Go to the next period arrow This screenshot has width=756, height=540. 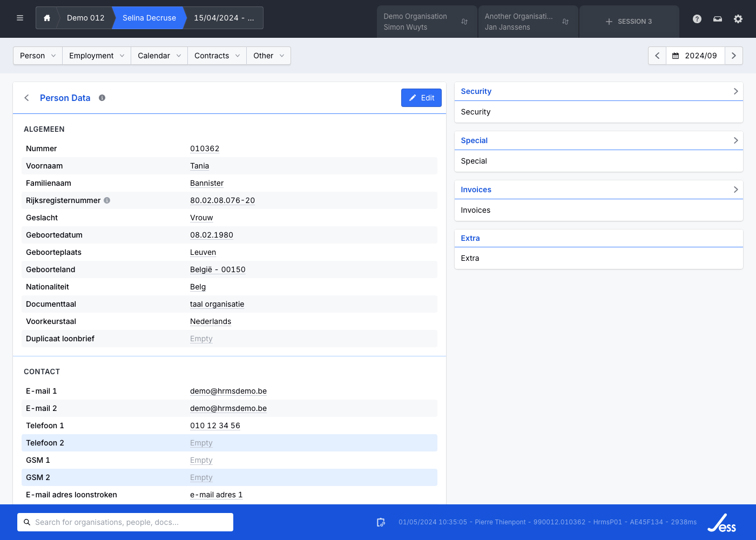(733, 56)
